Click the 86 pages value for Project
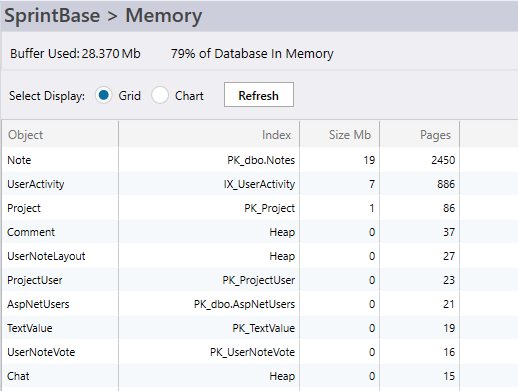The image size is (518, 391). 449,208
